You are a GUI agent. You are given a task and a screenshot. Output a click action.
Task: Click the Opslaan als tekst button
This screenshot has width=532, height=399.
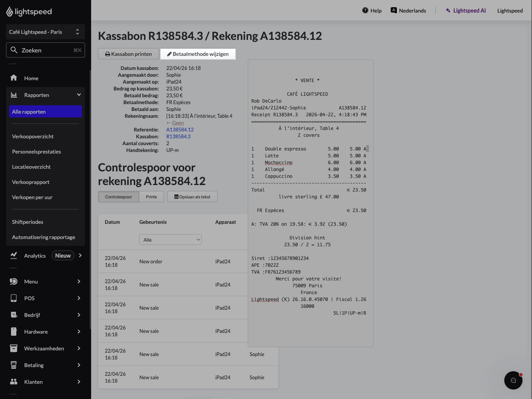193,197
